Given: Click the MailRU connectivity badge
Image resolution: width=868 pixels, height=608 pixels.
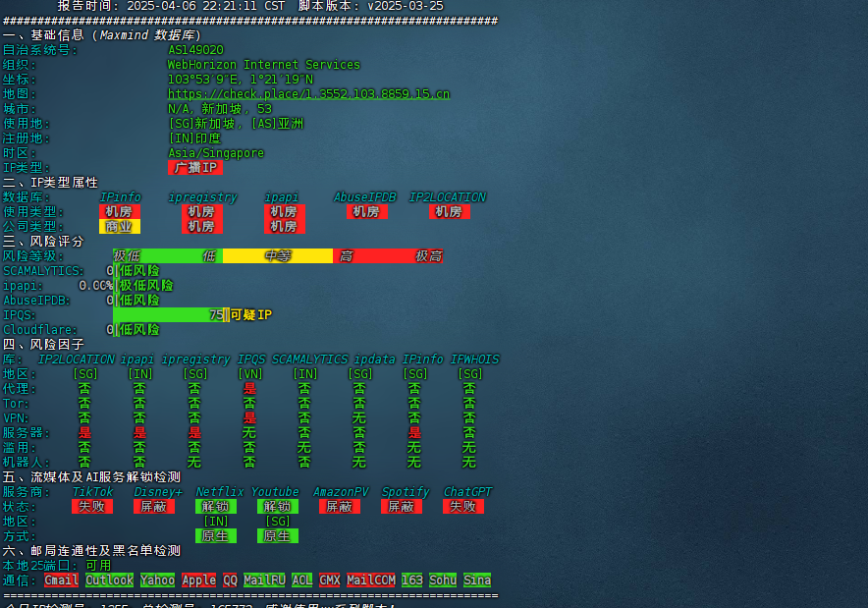Looking at the screenshot, I should click(264, 580).
